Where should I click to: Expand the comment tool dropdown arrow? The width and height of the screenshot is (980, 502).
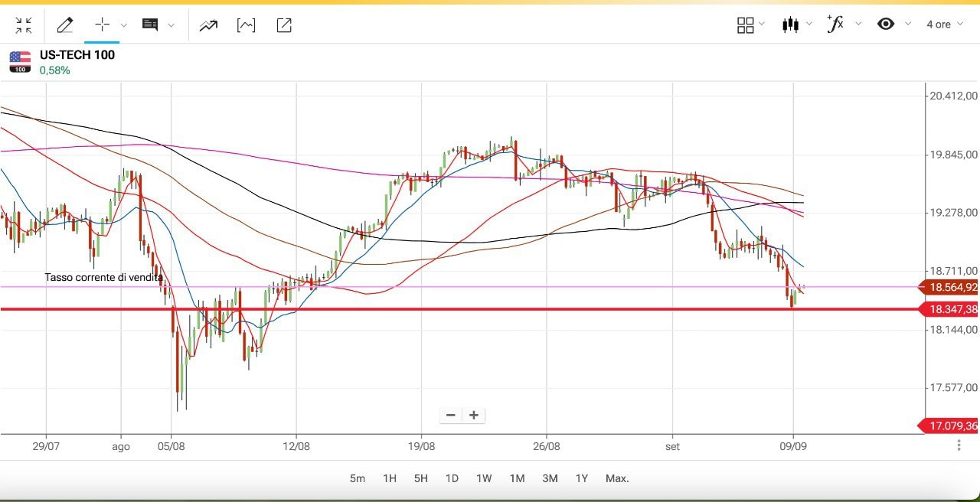click(x=171, y=25)
